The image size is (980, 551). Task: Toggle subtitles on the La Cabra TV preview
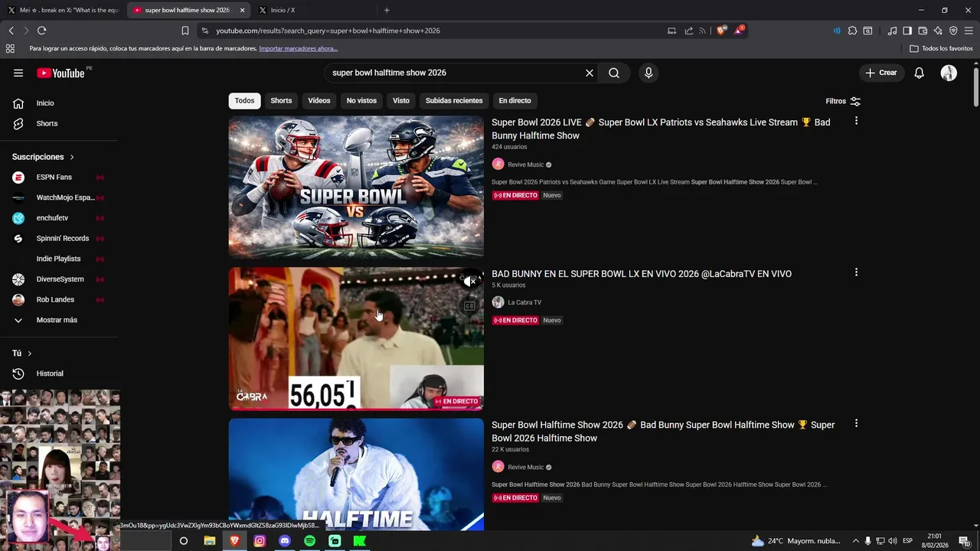(x=469, y=306)
